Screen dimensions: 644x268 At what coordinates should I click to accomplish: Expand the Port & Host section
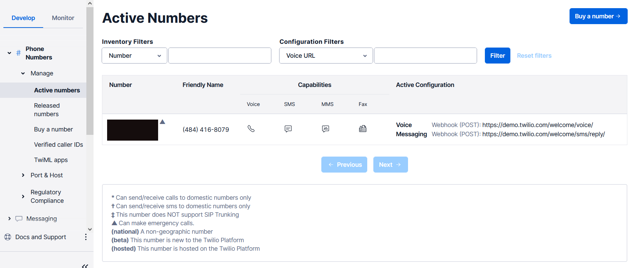tap(23, 175)
